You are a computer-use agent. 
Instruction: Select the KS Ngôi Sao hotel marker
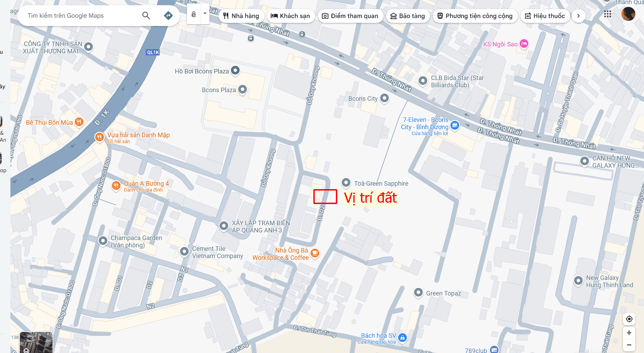(524, 44)
